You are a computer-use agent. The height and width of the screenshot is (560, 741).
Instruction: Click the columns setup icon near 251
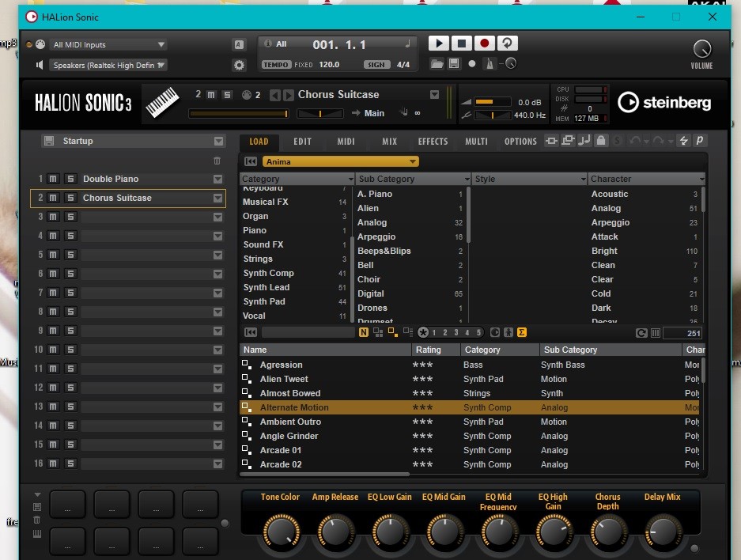tap(656, 333)
